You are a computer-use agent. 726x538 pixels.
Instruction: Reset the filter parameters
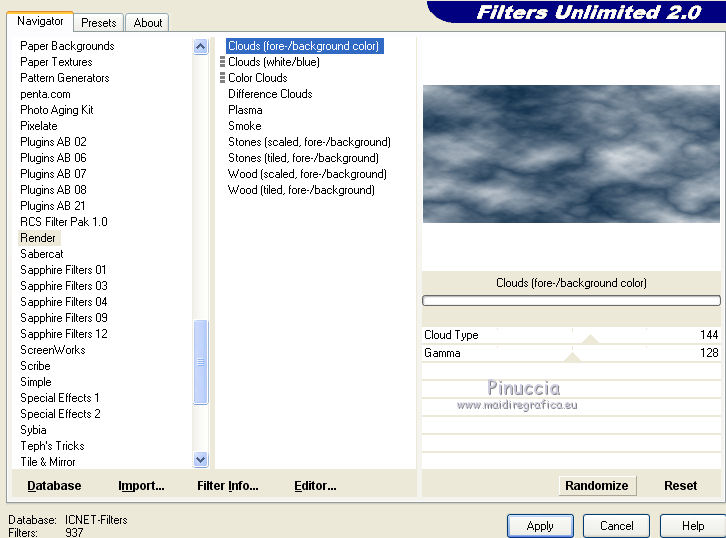(x=680, y=486)
